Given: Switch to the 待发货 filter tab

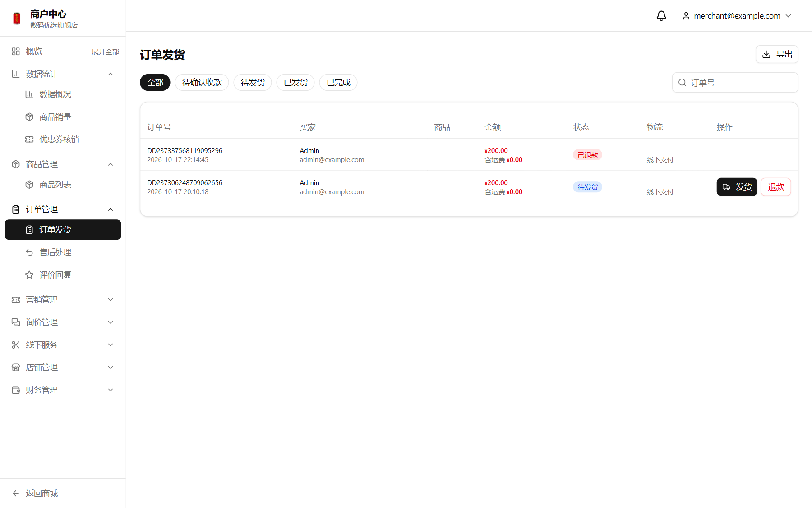Looking at the screenshot, I should [x=253, y=83].
